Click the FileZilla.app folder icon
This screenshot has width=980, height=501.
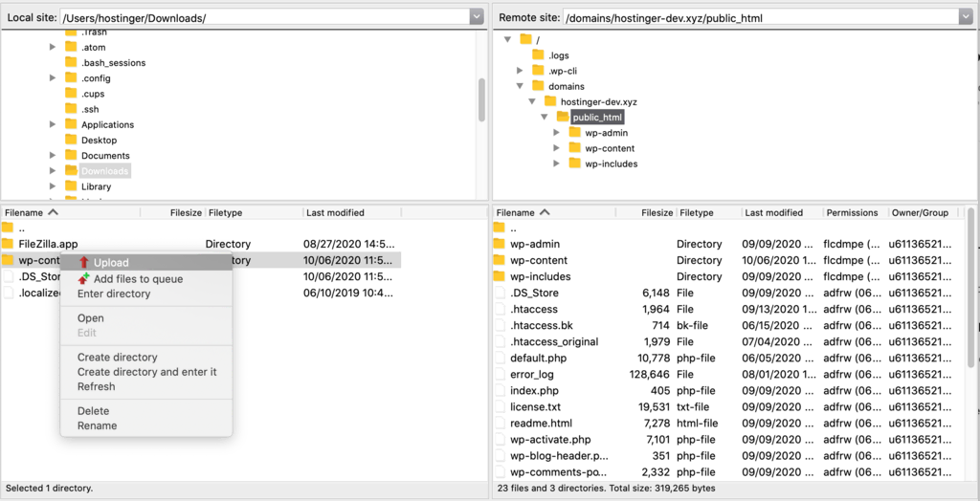tap(8, 244)
